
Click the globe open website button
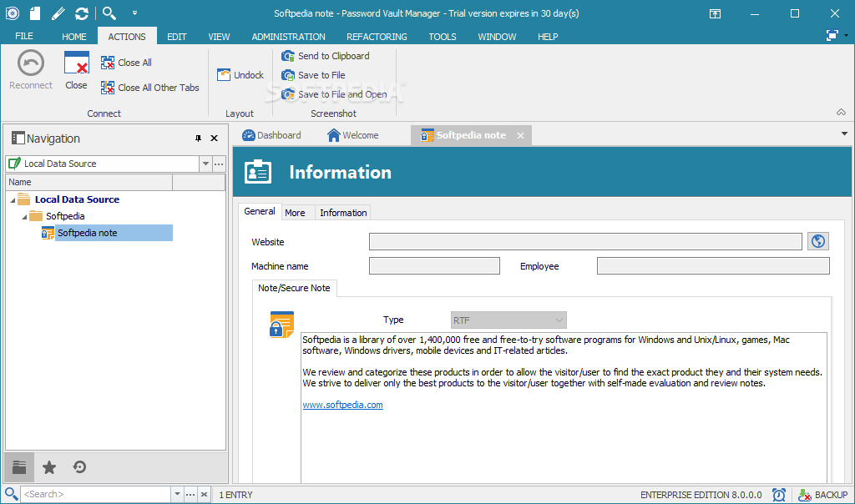coord(818,241)
